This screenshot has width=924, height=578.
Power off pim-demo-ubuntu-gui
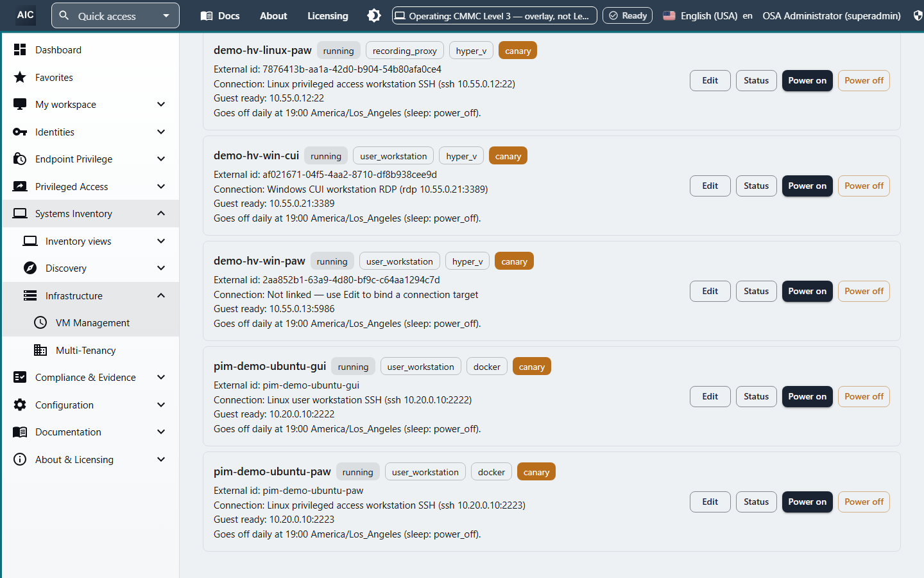point(864,396)
